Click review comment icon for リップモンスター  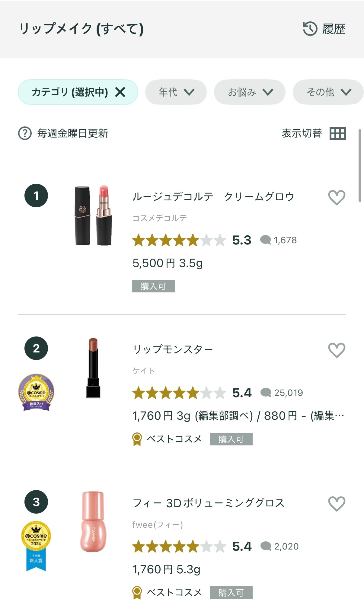click(x=266, y=393)
